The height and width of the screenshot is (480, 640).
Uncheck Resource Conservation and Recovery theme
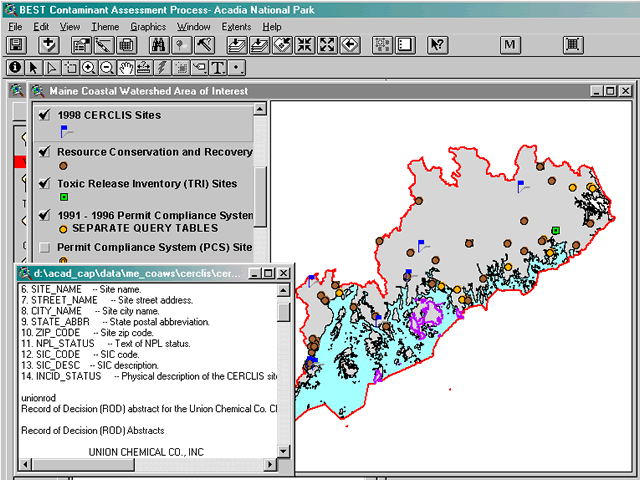pyautogui.click(x=44, y=151)
